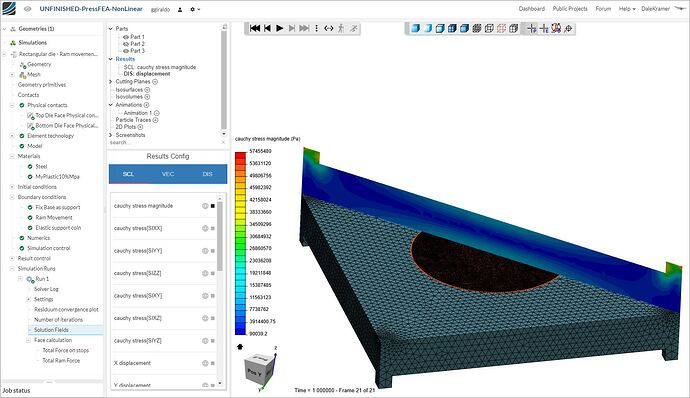Toggle square box for cauchy stress[SIYY]
Image resolution: width=690 pixels, height=398 pixels.
point(213,251)
